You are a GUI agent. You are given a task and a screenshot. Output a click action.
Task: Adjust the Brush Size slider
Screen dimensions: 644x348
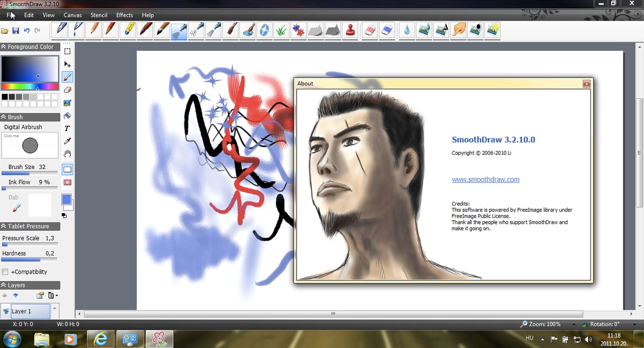(x=30, y=173)
